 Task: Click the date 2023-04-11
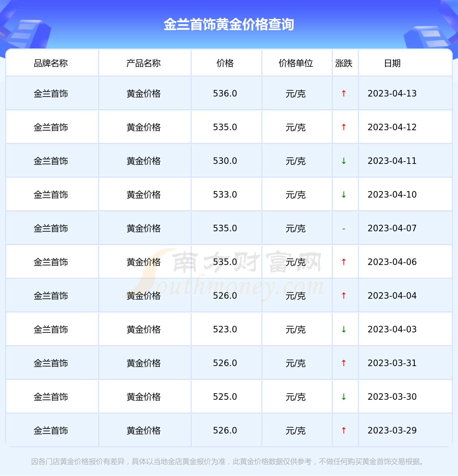(392, 161)
